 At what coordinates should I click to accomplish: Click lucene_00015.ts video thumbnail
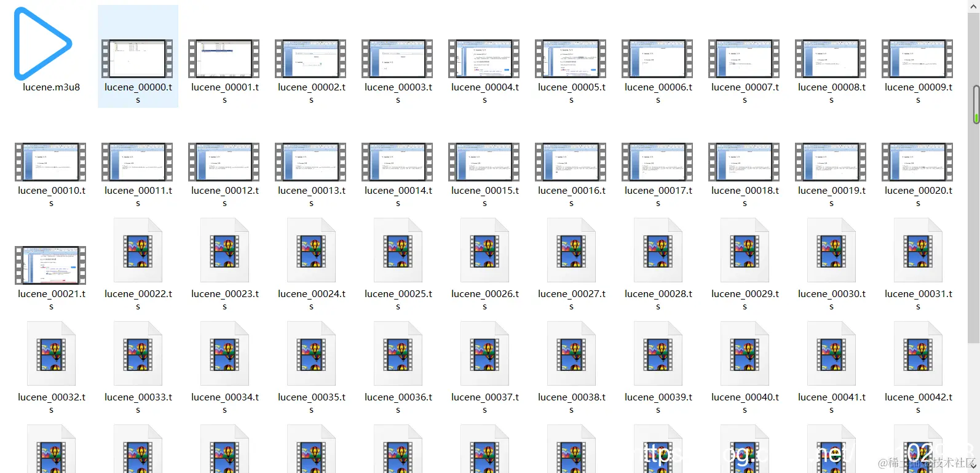[x=484, y=162]
